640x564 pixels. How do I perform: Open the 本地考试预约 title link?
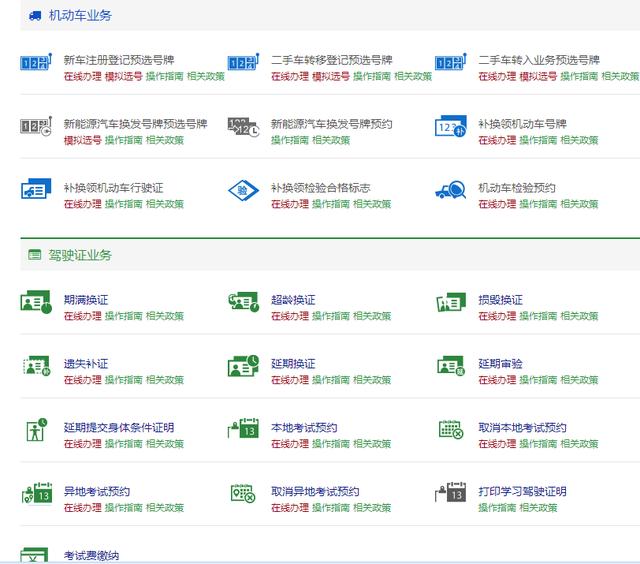click(304, 427)
